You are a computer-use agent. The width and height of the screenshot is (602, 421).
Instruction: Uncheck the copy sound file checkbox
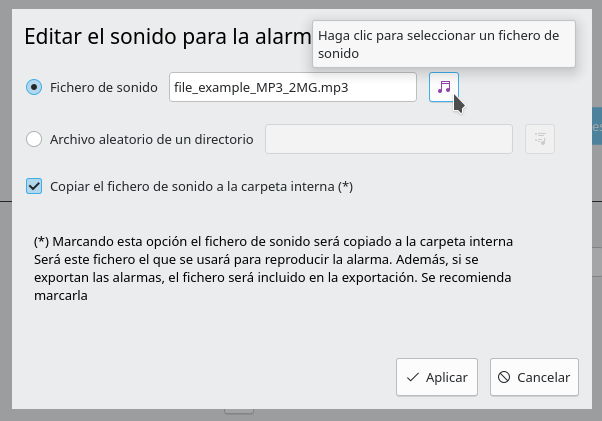click(34, 186)
